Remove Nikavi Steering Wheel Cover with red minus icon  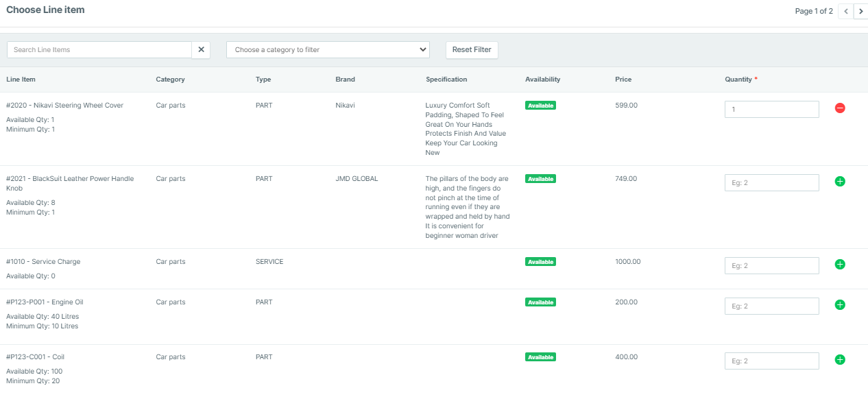click(840, 108)
